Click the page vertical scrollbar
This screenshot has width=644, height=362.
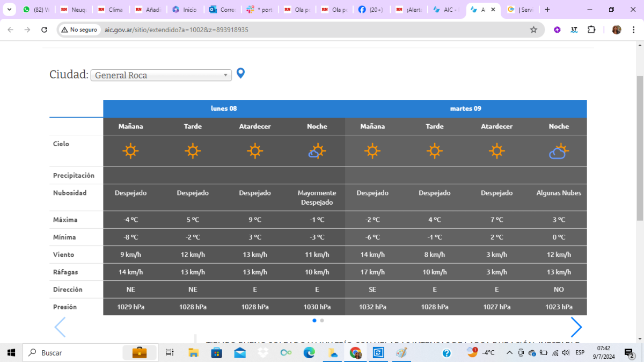pyautogui.click(x=639, y=148)
